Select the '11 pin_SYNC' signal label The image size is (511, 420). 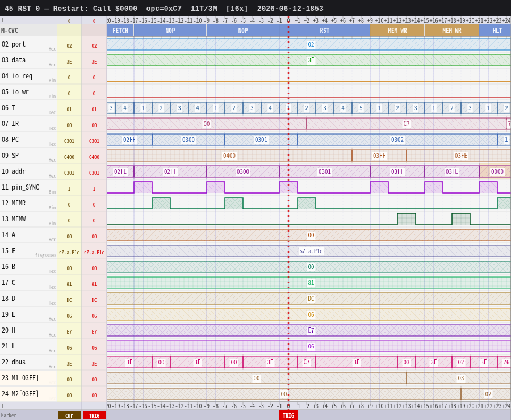(20, 187)
